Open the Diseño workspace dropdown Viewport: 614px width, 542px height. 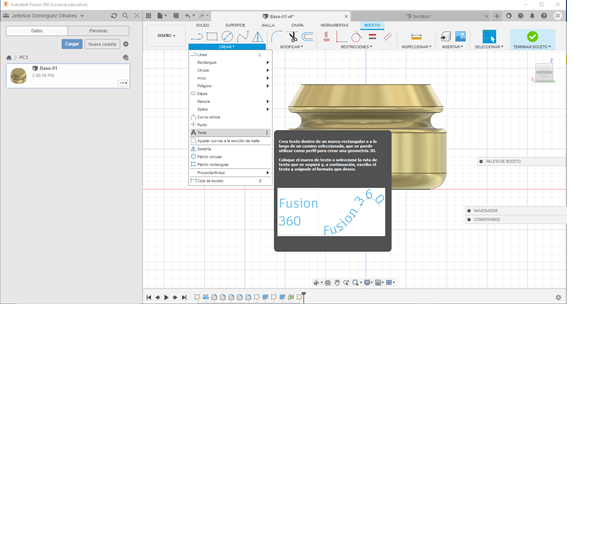(166, 36)
